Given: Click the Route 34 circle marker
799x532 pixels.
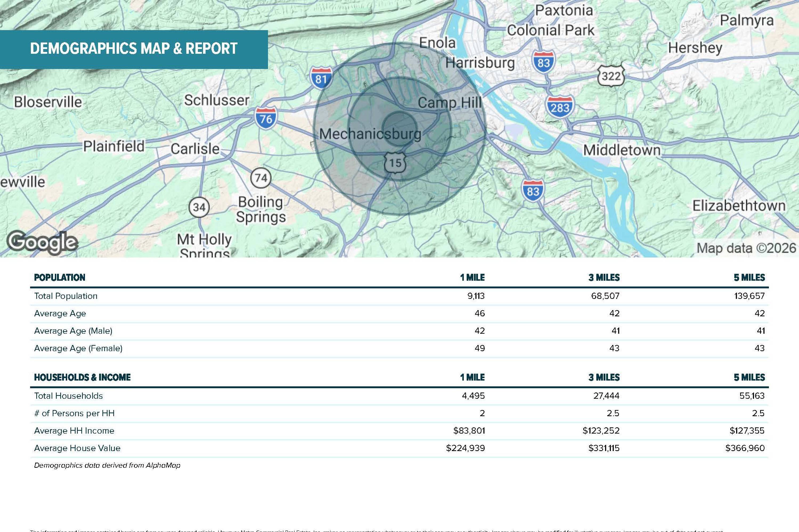Looking at the screenshot, I should (199, 207).
